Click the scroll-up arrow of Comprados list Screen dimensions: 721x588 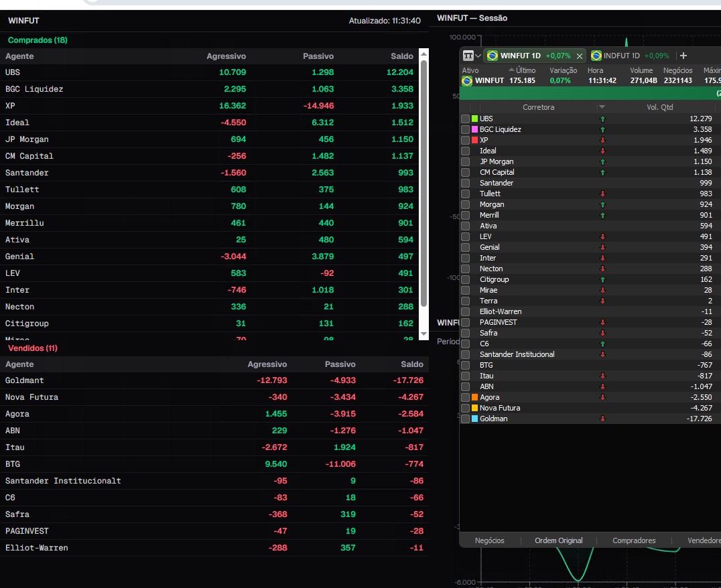pos(423,54)
